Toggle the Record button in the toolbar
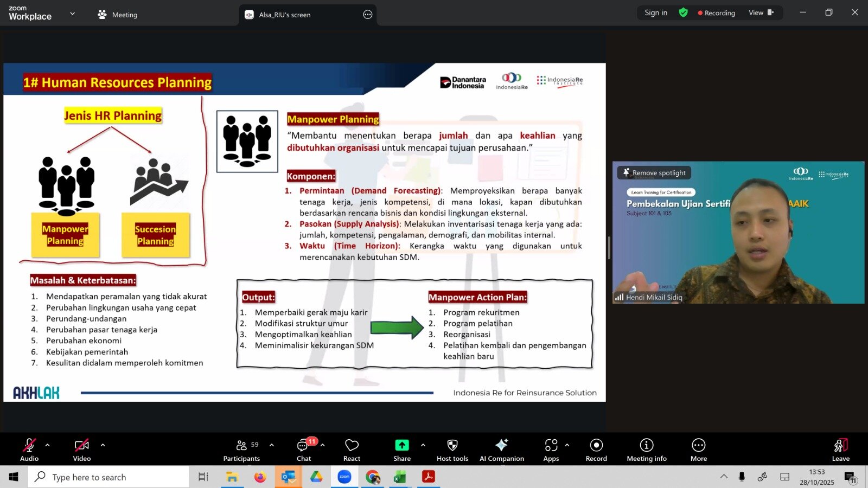Image resolution: width=868 pixels, height=488 pixels. tap(596, 450)
